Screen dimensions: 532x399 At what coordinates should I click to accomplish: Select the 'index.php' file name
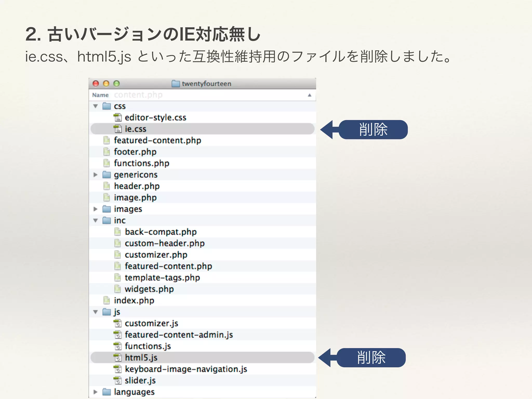pyautogui.click(x=134, y=301)
